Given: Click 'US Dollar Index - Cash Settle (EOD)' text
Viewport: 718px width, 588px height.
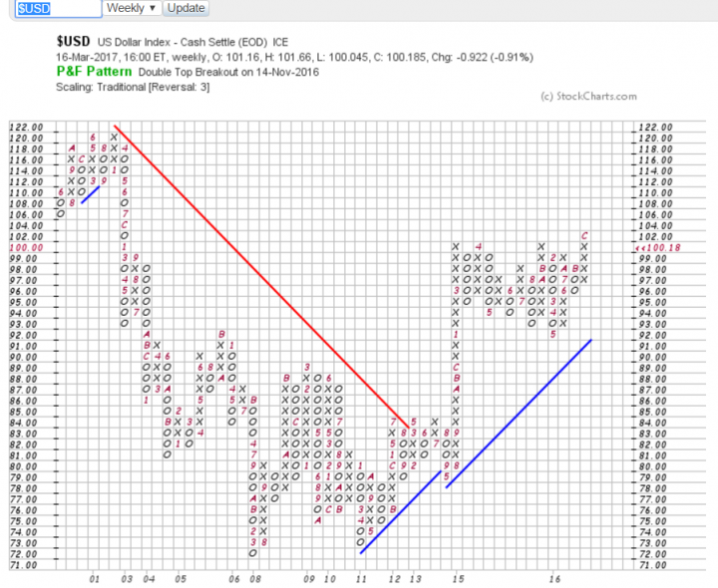Looking at the screenshot, I should [x=182, y=42].
